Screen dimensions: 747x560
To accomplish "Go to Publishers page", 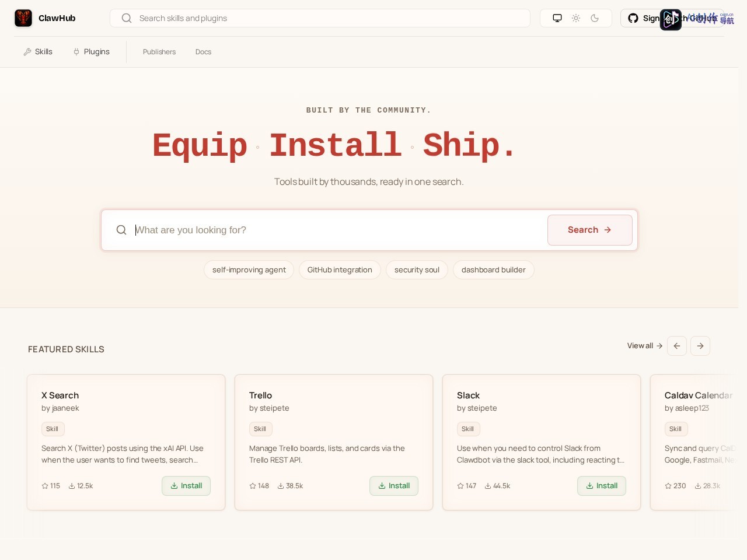I will (159, 52).
